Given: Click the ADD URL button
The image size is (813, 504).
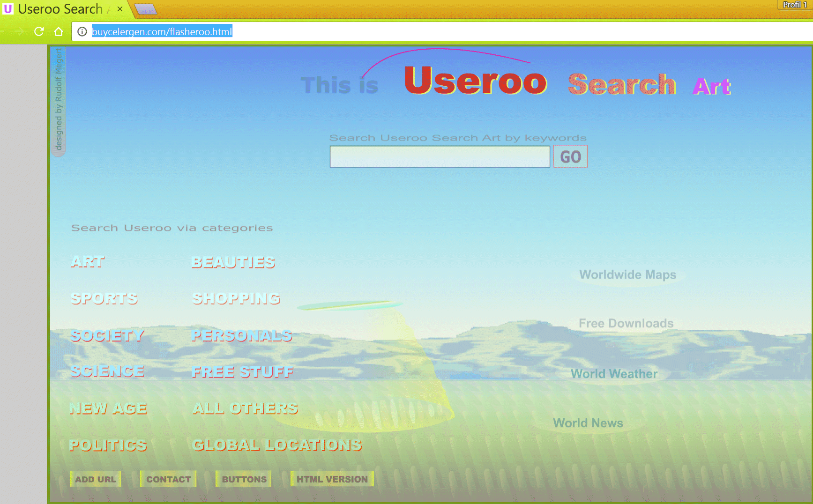Looking at the screenshot, I should coord(96,479).
